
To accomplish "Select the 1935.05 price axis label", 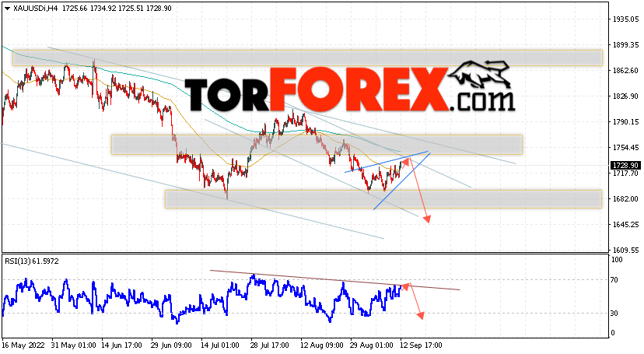I will pos(625,19).
